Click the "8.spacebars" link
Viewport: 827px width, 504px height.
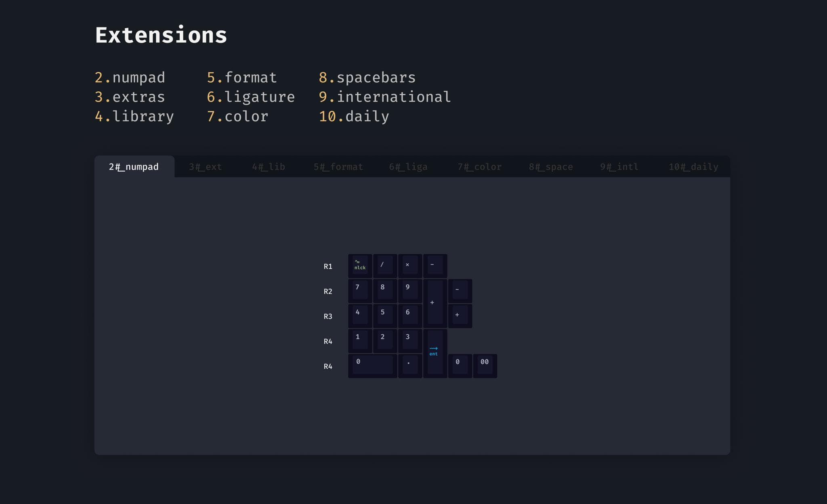(x=367, y=77)
